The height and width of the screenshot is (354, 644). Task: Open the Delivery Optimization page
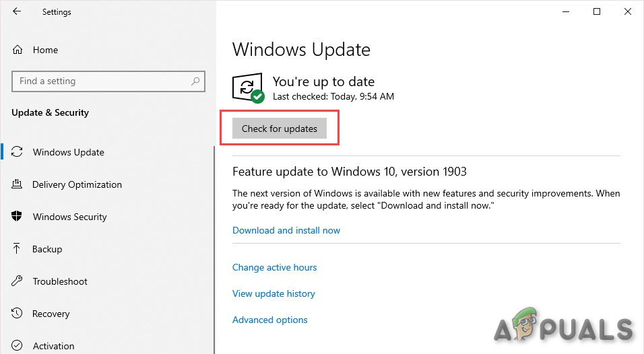pos(77,184)
